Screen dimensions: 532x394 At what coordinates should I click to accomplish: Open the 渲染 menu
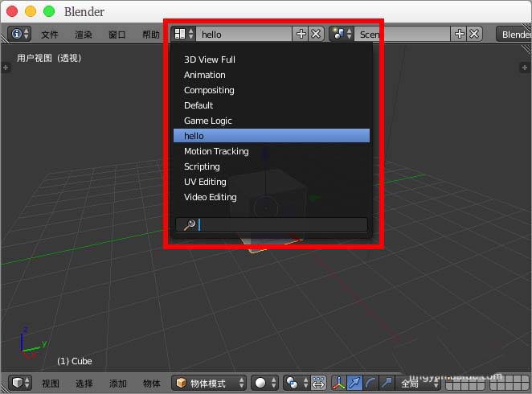pyautogui.click(x=84, y=35)
